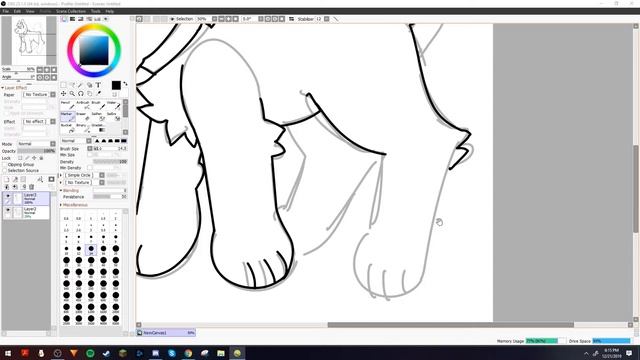Screen dimensions: 640x360
Task: Open the File menu
Action: (x=6, y=11)
